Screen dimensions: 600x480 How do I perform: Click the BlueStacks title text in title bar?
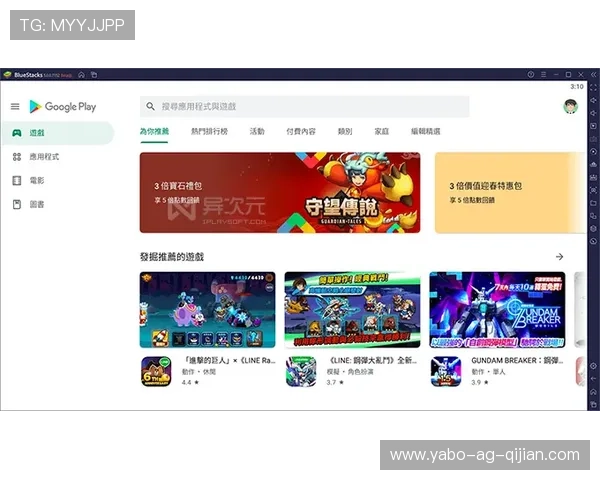coord(28,75)
